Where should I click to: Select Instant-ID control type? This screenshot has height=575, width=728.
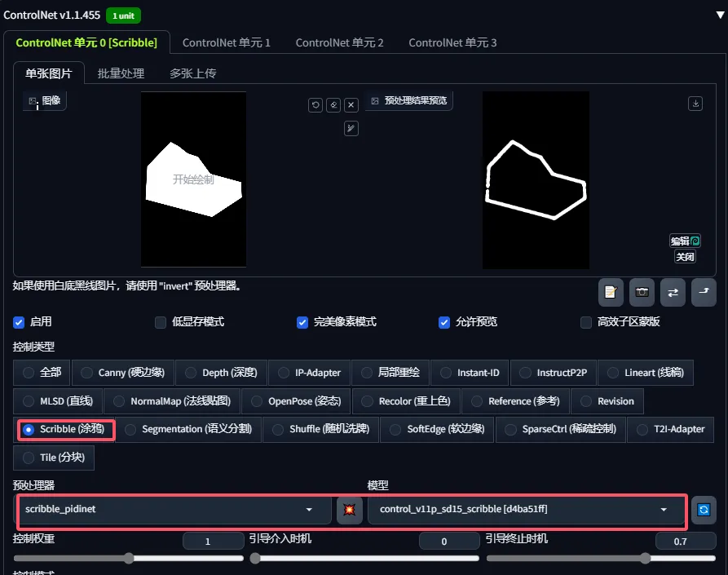point(470,373)
